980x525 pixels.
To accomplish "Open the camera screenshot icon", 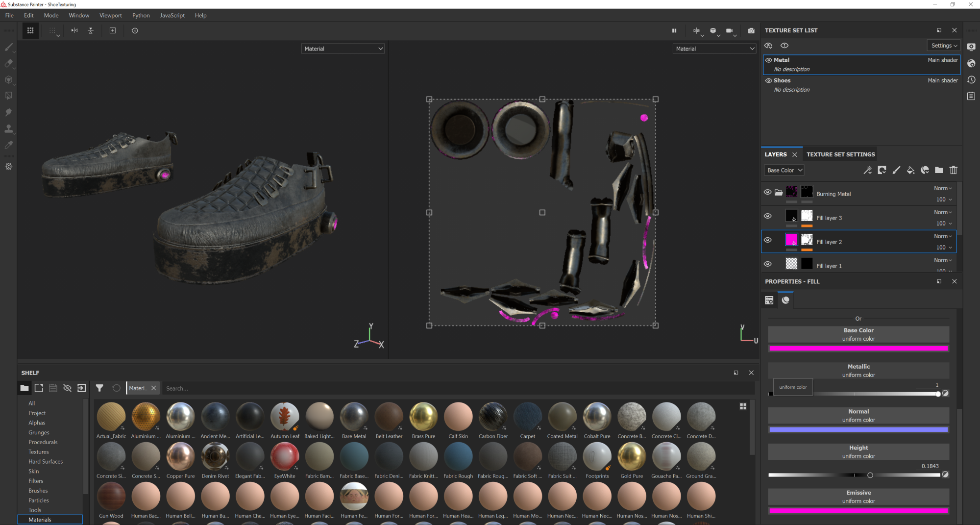I will coord(751,30).
